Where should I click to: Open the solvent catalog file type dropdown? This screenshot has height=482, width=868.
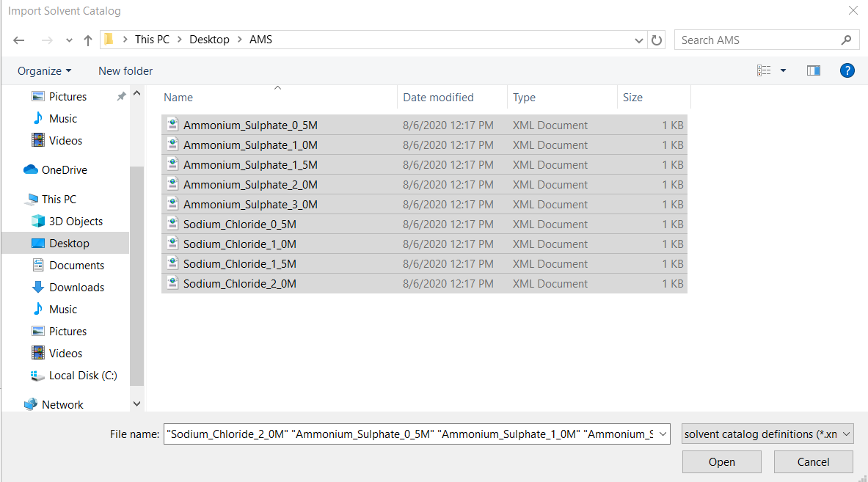[x=767, y=434]
